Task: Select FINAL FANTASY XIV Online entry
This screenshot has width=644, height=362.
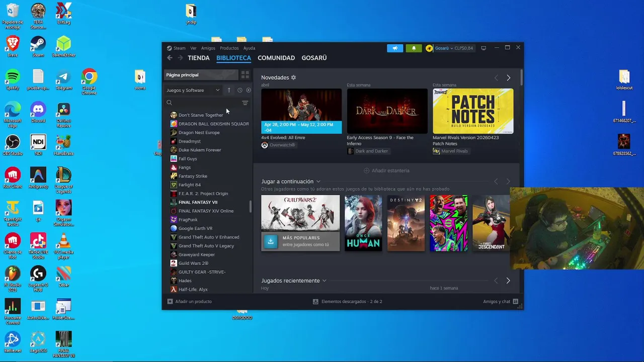Action: (206, 211)
